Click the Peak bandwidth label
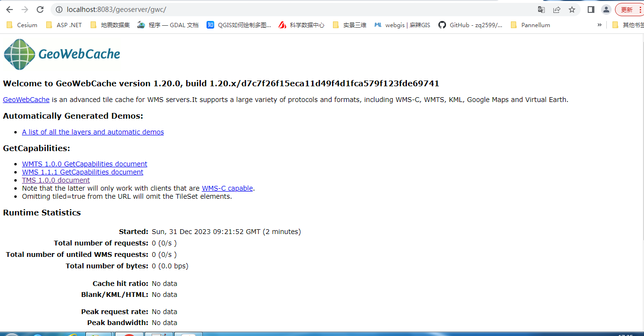 pos(118,323)
